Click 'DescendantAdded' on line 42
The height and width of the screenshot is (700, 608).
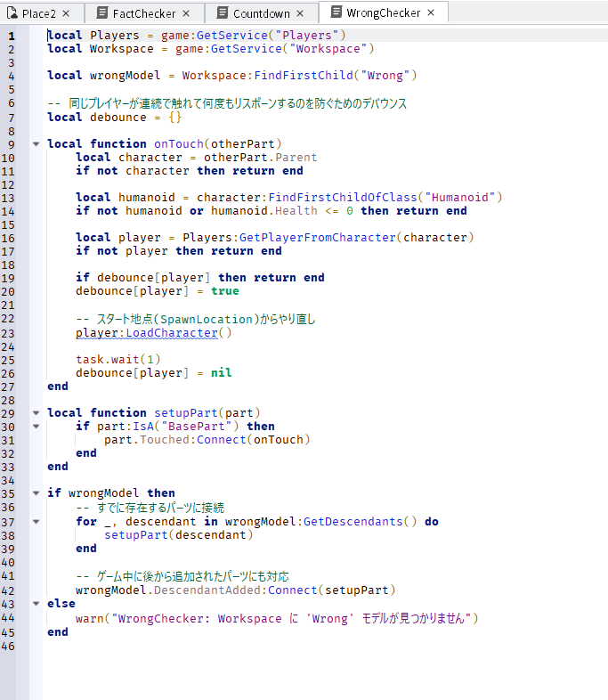coord(207,590)
